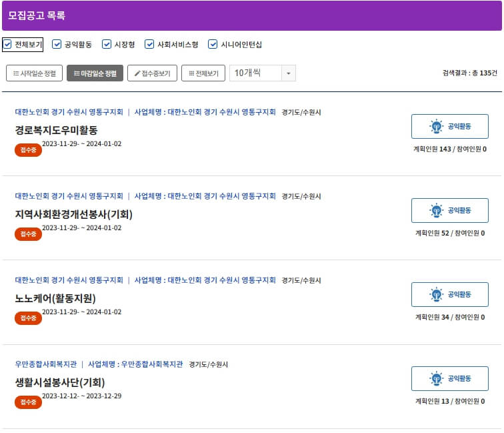The height and width of the screenshot is (433, 504).
Task: Click the grid icon on the 전체보기 button
Action: [191, 73]
